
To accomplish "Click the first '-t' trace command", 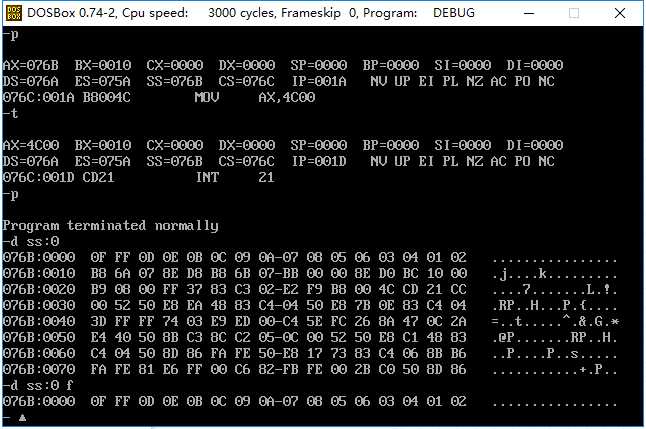I will click(10, 113).
